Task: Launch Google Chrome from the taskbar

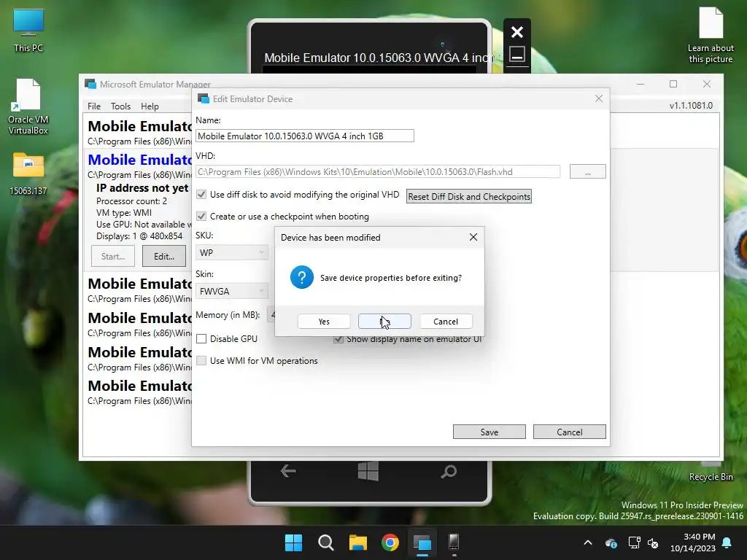Action: coord(390,542)
